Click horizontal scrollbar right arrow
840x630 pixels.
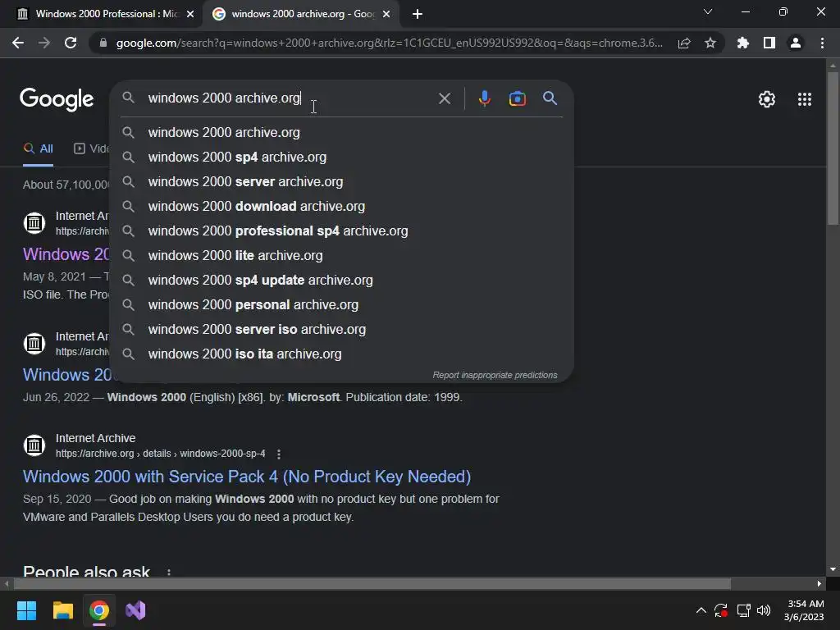pyautogui.click(x=819, y=583)
